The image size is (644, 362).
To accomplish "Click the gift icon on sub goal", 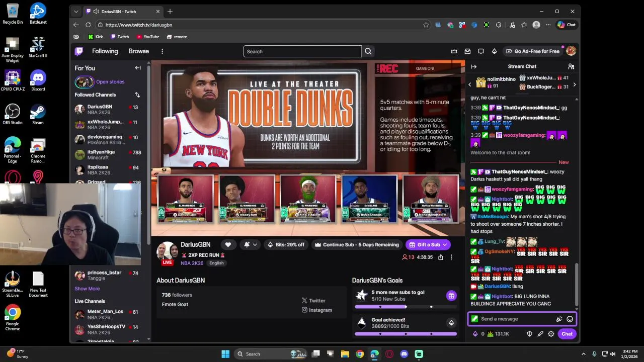I will (451, 296).
